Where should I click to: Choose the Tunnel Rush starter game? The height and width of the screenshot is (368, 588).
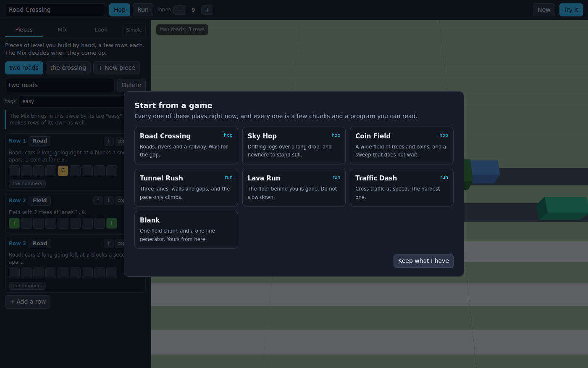click(186, 188)
